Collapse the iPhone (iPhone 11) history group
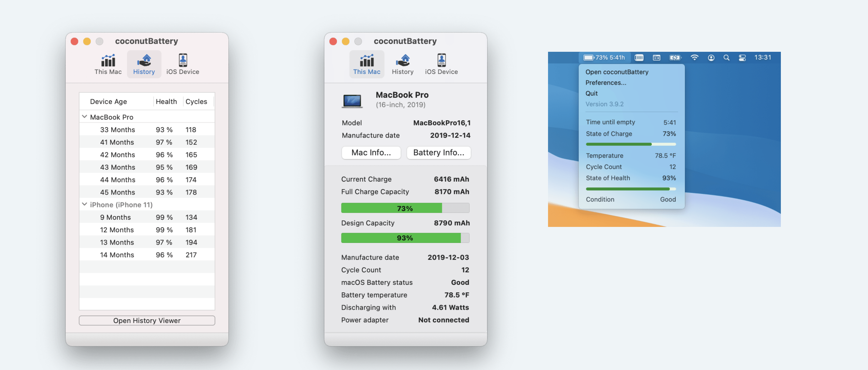The image size is (868, 370). [84, 204]
